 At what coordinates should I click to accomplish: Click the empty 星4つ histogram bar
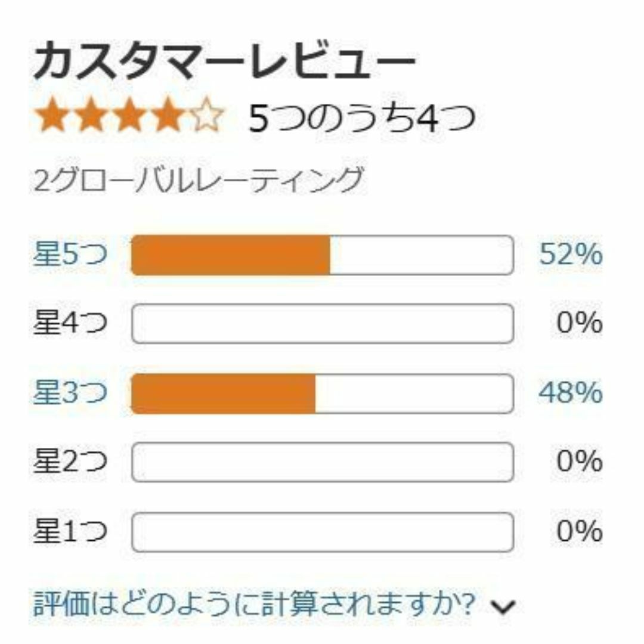click(323, 324)
